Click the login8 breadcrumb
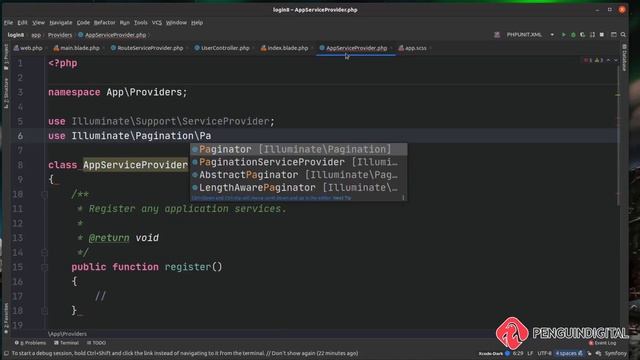 coord(16,35)
